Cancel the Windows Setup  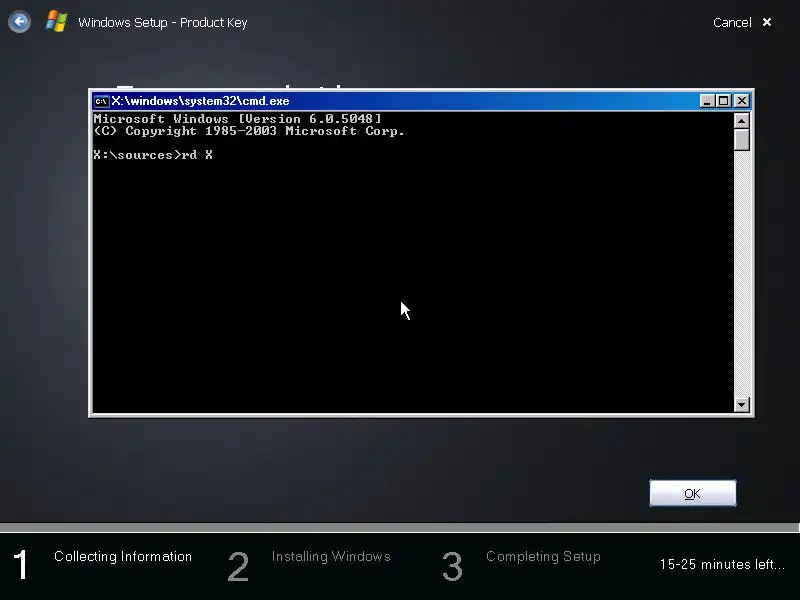tap(732, 22)
